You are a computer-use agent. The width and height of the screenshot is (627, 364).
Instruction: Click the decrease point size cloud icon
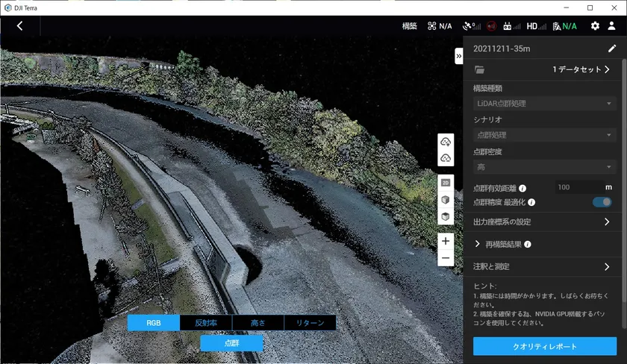pyautogui.click(x=446, y=158)
